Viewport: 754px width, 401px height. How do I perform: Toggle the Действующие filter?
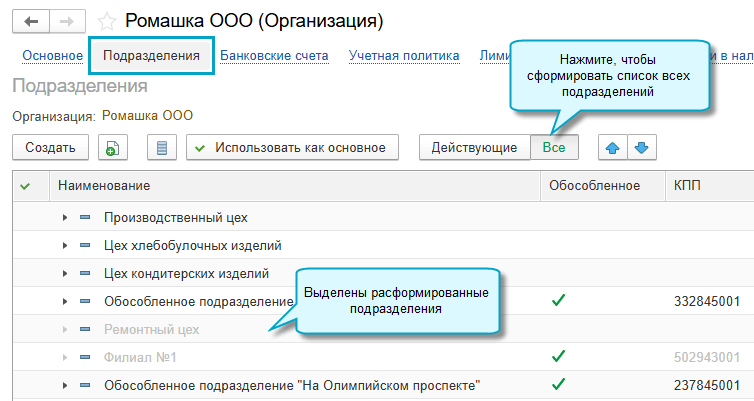coord(474,148)
